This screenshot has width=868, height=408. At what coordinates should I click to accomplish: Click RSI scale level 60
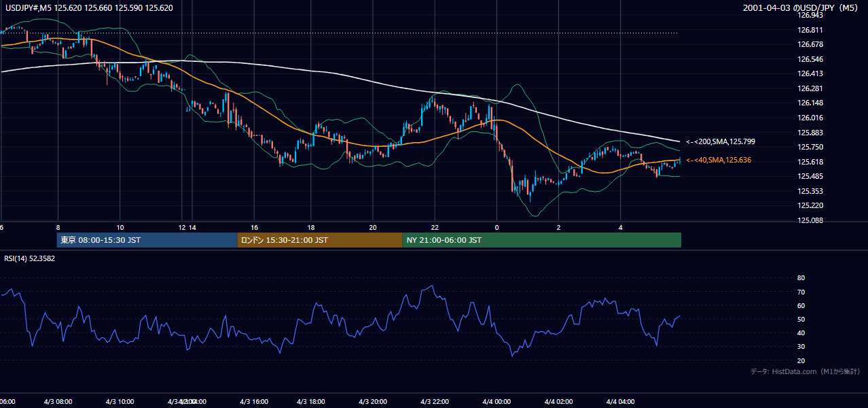pos(801,305)
